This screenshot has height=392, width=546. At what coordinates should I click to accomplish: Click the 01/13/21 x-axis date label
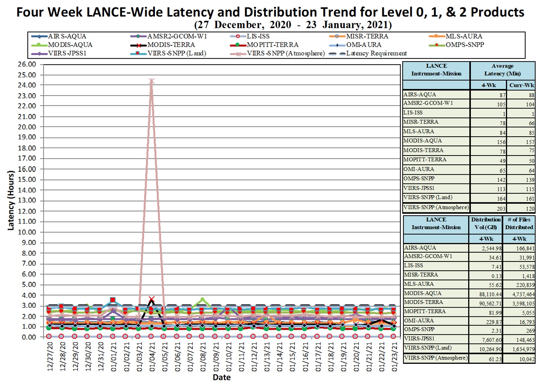[267, 357]
